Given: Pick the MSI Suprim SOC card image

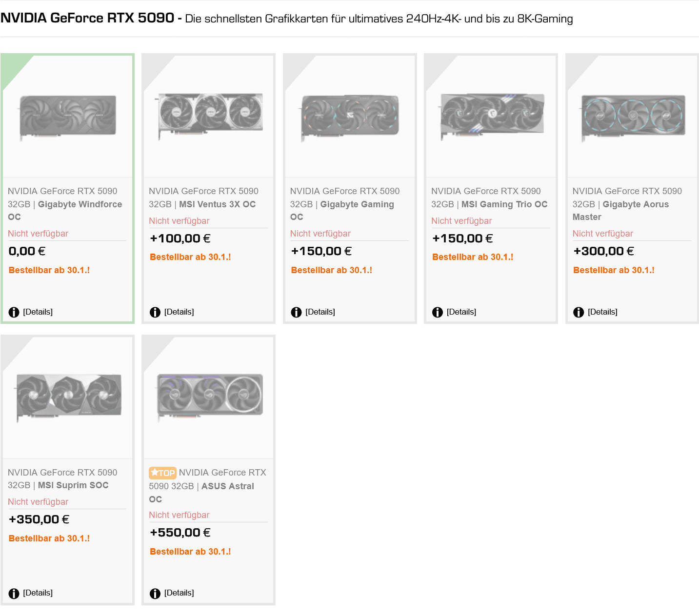Looking at the screenshot, I should point(68,396).
